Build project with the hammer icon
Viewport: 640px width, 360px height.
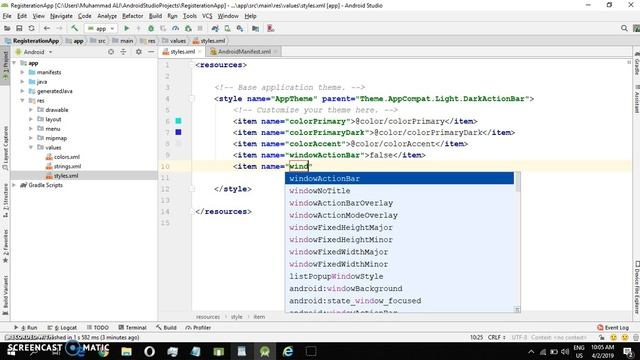pyautogui.click(x=74, y=29)
